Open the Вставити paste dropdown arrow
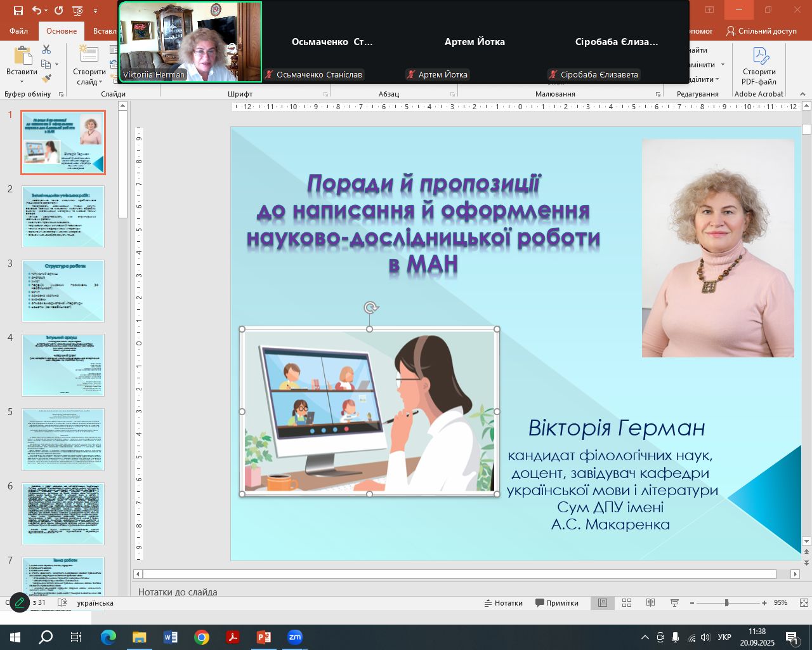 (x=22, y=82)
